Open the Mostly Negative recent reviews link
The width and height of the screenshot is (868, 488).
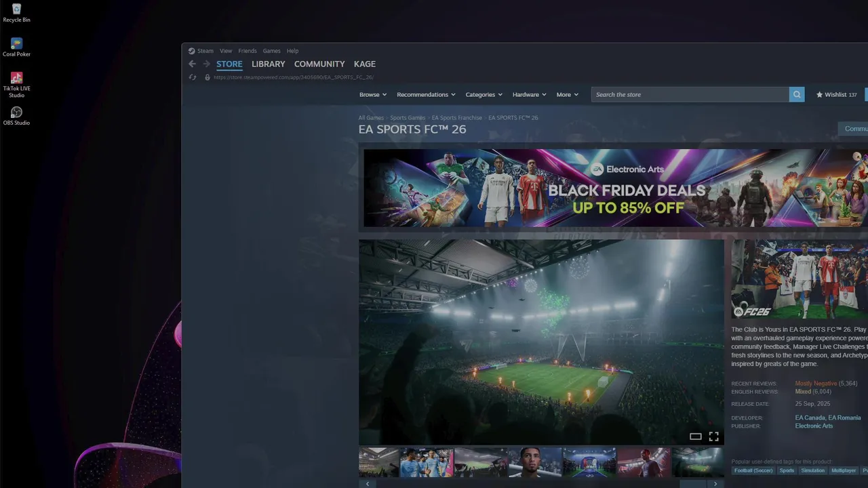click(816, 384)
